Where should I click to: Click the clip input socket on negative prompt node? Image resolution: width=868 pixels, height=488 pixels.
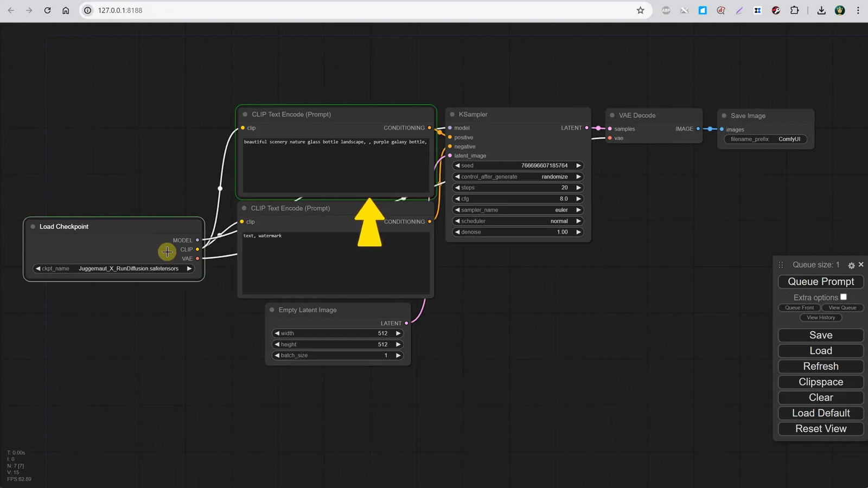[x=242, y=222]
